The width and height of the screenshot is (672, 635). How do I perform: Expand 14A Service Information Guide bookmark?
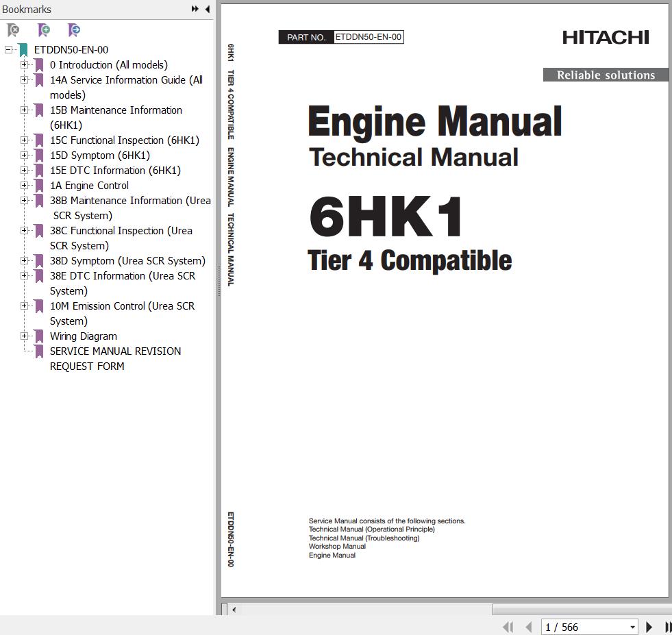pos(25,79)
